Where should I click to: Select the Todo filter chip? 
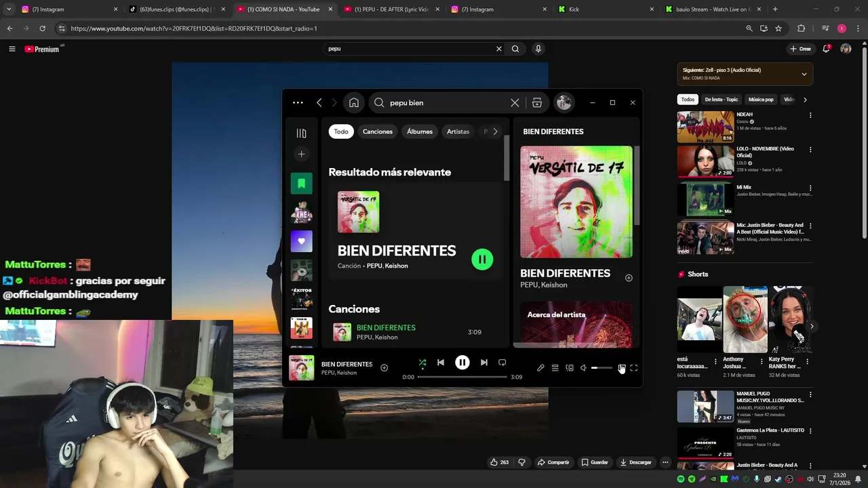[x=341, y=131]
